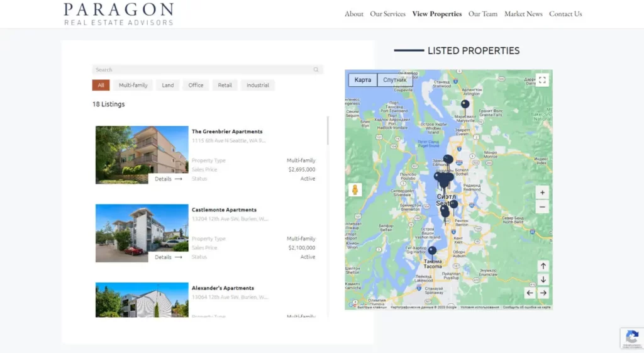Zoom in on the map

tap(542, 193)
